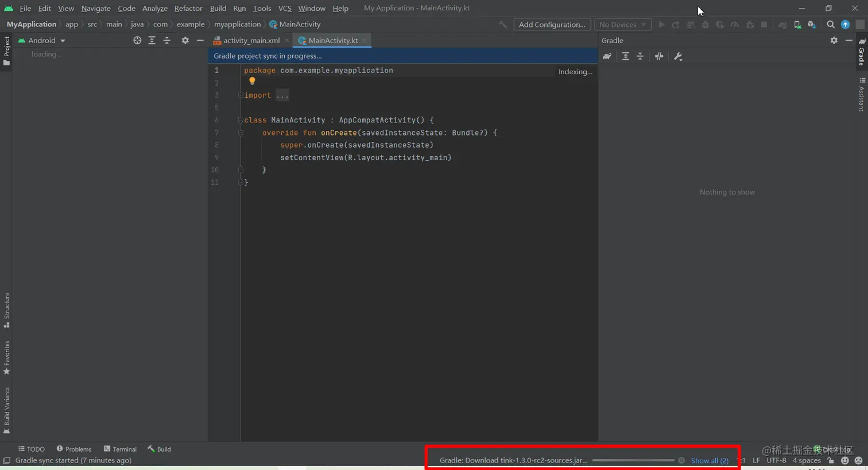
Task: Toggle the Gradle side tool window tab
Action: tap(862, 52)
